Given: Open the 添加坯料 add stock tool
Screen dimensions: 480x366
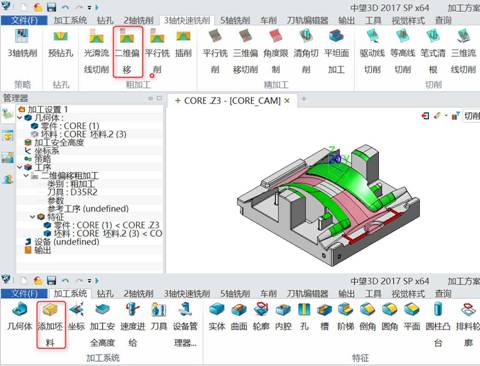Looking at the screenshot, I should 51,325.
